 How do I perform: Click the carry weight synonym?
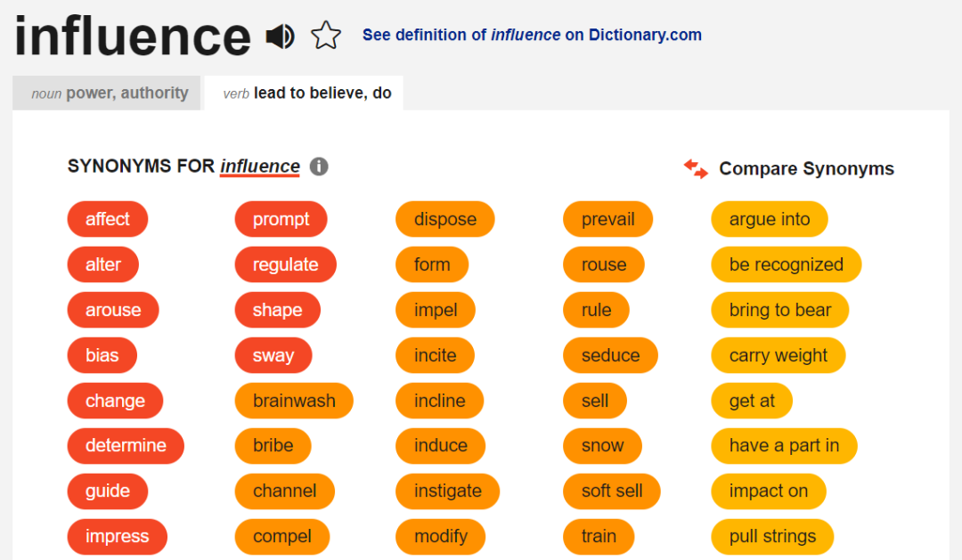pos(778,355)
